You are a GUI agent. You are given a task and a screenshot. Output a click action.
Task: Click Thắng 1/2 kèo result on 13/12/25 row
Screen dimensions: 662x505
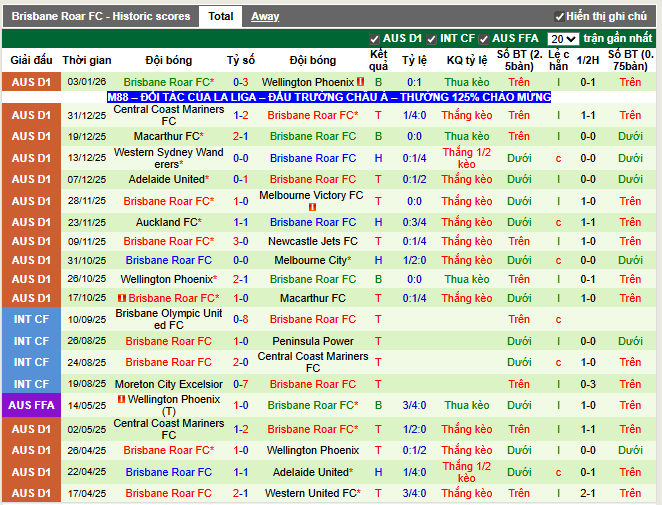pos(467,158)
